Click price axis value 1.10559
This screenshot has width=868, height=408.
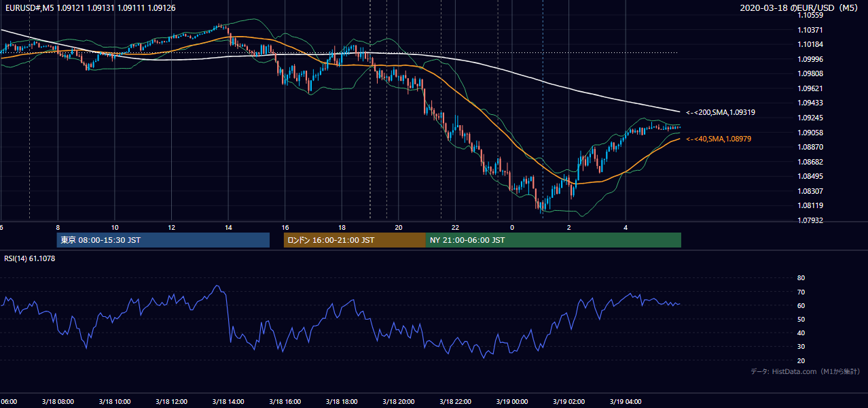click(810, 15)
